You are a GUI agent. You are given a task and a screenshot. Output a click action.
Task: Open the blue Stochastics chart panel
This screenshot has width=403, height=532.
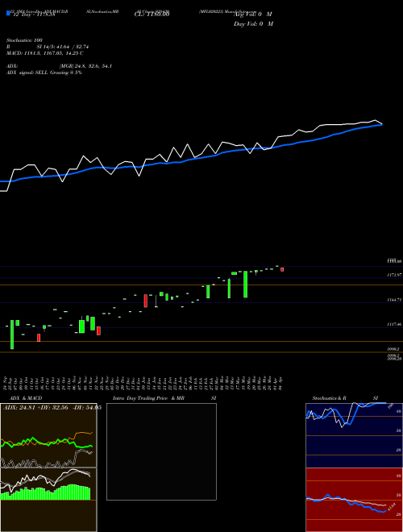(x=354, y=435)
